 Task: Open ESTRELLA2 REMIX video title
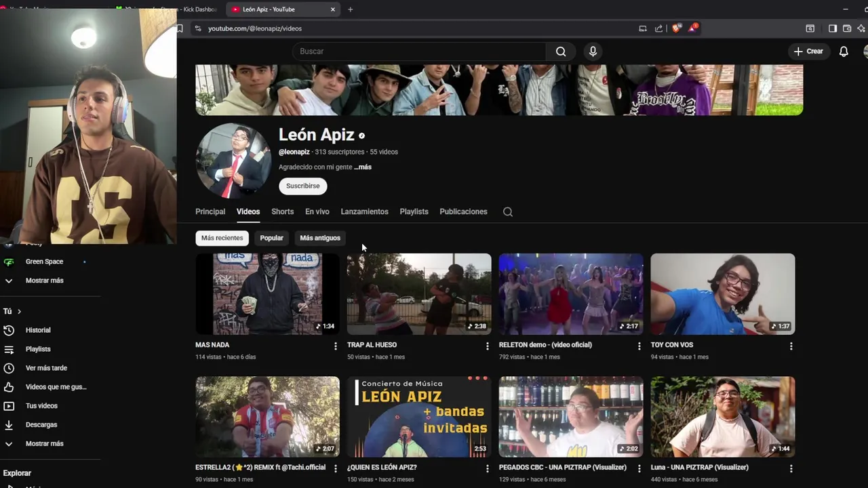click(x=260, y=468)
